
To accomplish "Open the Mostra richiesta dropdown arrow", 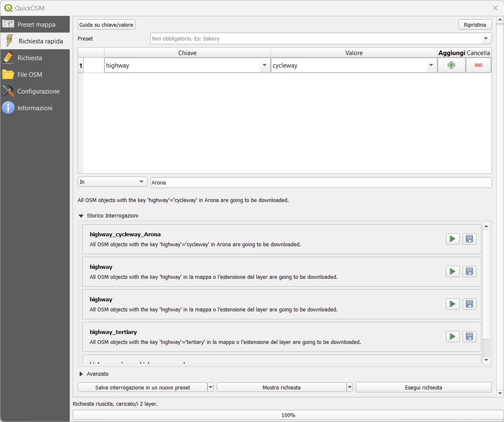I will pyautogui.click(x=350, y=387).
